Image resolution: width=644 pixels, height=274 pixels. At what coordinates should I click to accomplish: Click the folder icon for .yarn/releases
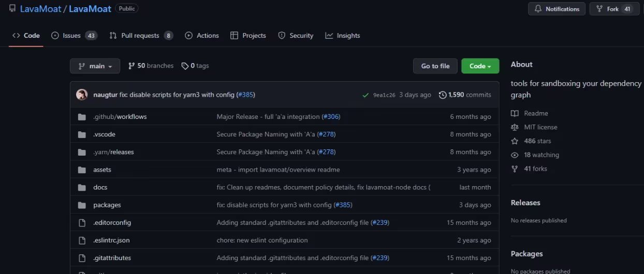[x=82, y=152]
